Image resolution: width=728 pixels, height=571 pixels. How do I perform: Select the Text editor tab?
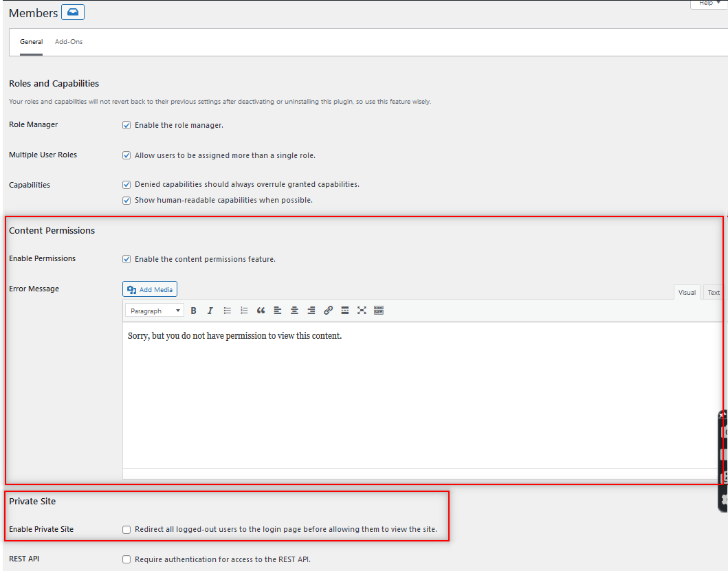[x=713, y=293]
